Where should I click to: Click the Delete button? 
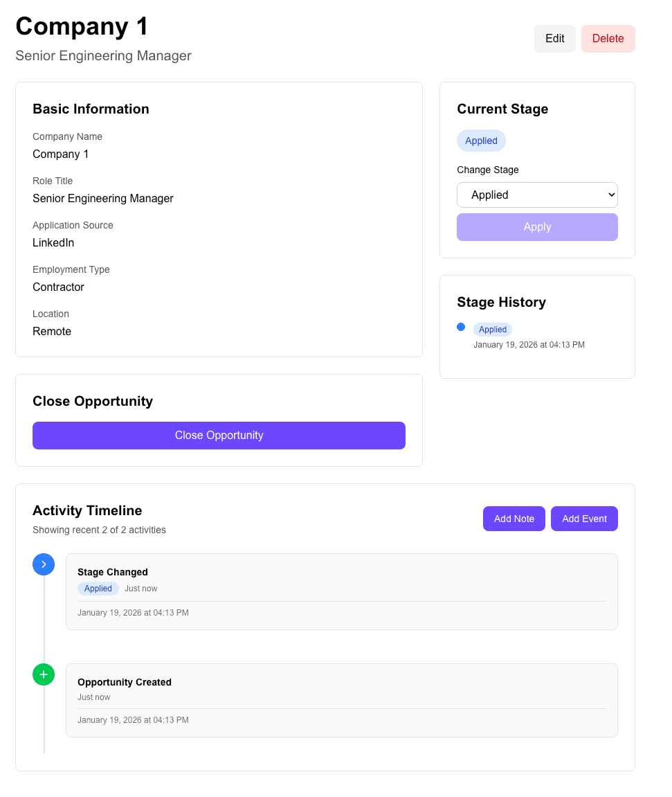pos(608,38)
